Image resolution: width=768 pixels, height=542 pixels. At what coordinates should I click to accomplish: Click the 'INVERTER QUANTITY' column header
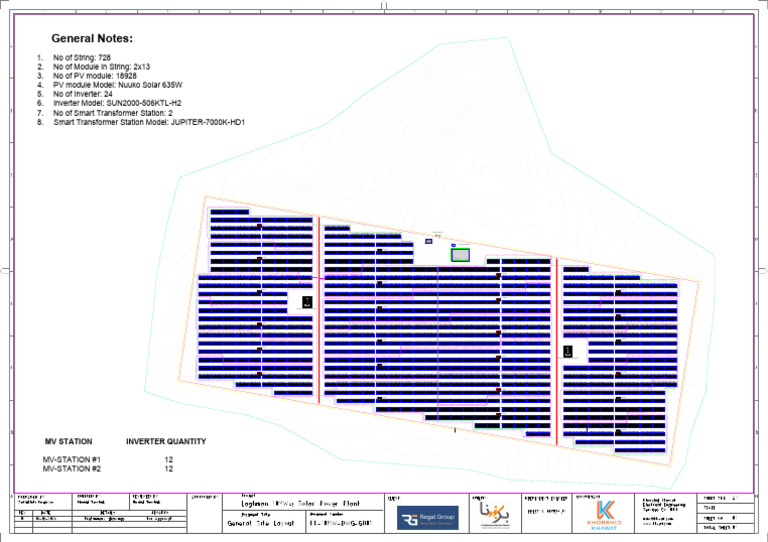pyautogui.click(x=166, y=442)
